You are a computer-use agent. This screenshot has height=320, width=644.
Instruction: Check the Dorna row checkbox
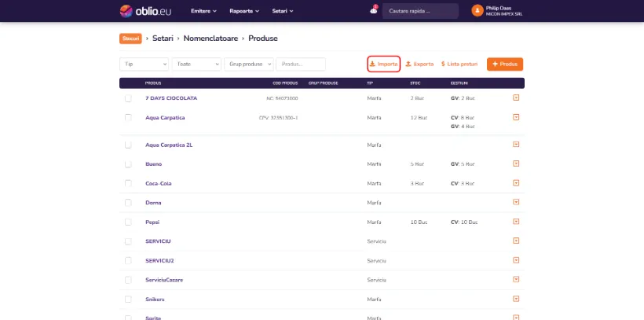coord(128,203)
